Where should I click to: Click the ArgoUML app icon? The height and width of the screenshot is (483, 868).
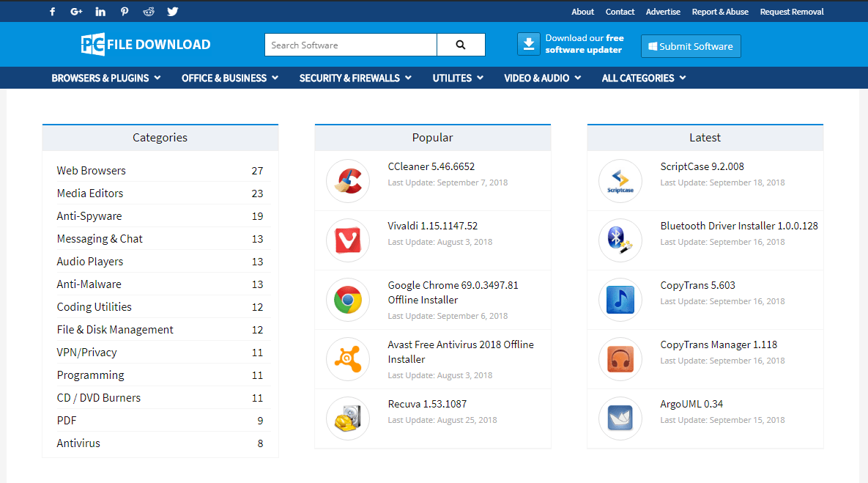pos(620,419)
